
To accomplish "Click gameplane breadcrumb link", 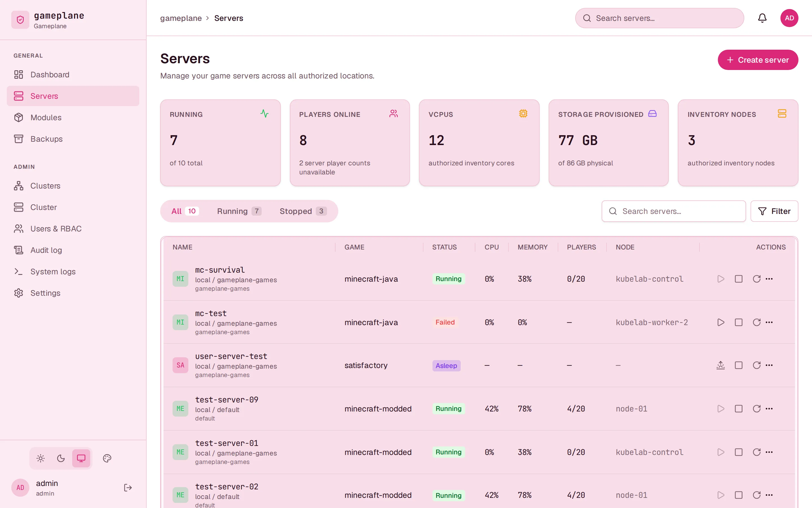I will [x=181, y=18].
